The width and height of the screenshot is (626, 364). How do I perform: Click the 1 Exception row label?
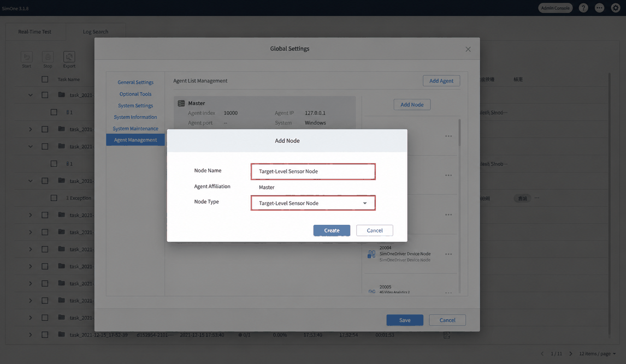coord(79,198)
